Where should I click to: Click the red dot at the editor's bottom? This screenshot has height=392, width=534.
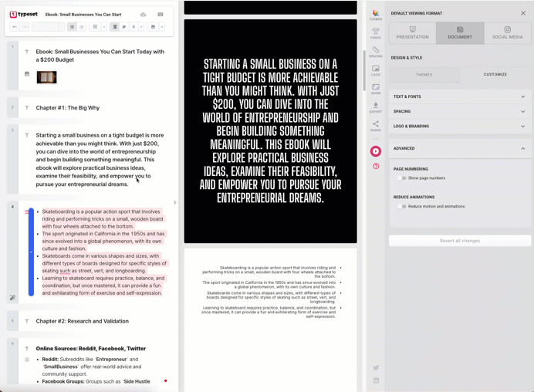165,380
